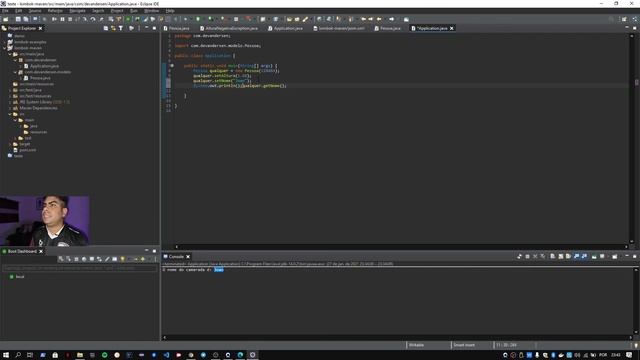Click Save All in the toolbar
640x360 pixels.
pos(26,19)
